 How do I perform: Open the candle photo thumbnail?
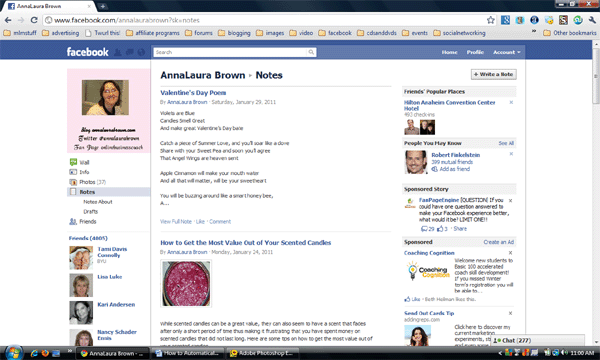click(186, 283)
